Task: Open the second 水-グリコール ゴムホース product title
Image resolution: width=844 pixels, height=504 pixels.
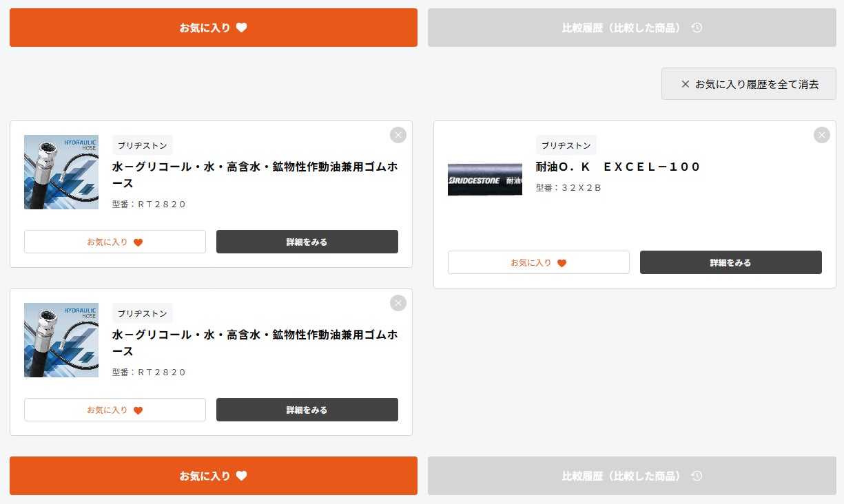Action: [255, 343]
